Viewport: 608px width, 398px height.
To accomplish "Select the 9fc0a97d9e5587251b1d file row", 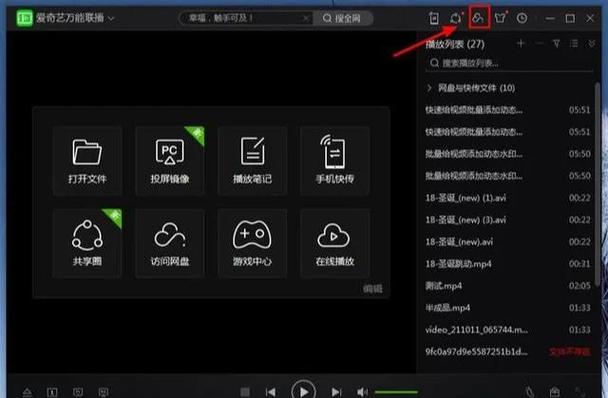I will [508, 352].
